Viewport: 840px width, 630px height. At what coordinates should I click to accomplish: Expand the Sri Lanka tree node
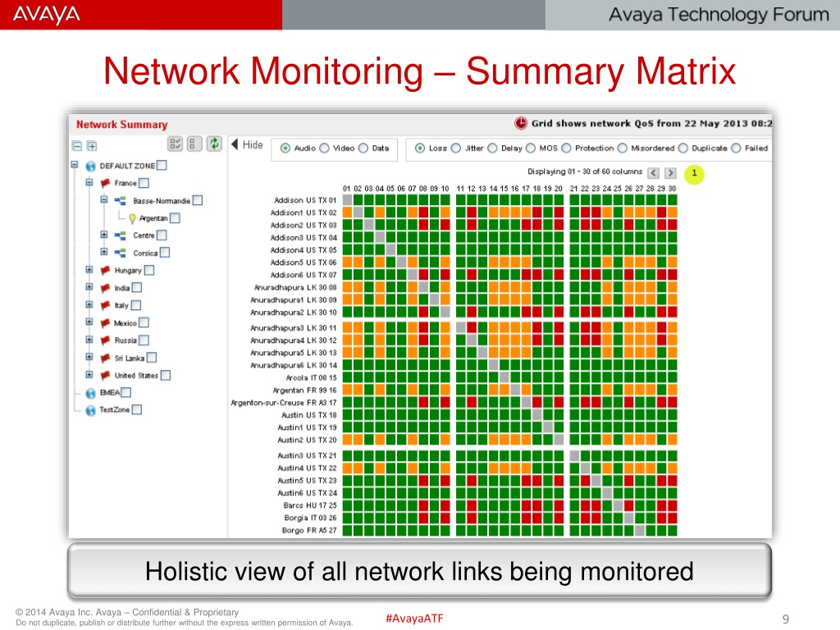(x=89, y=357)
